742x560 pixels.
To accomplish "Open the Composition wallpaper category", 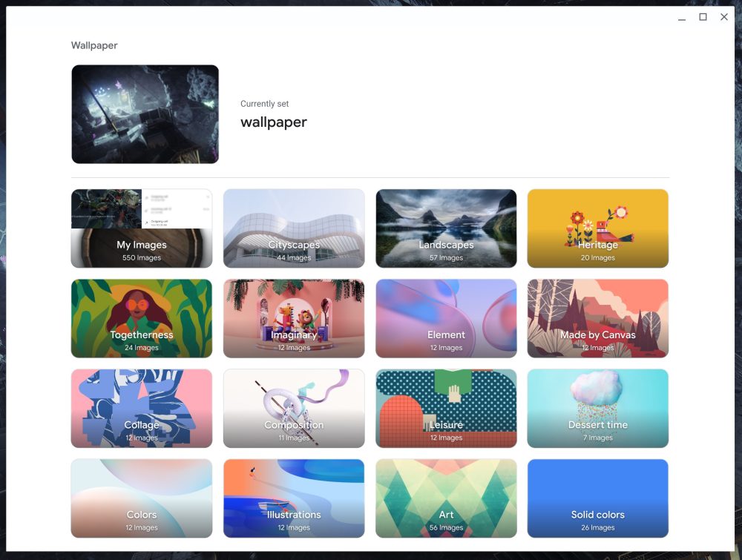I will pos(294,409).
